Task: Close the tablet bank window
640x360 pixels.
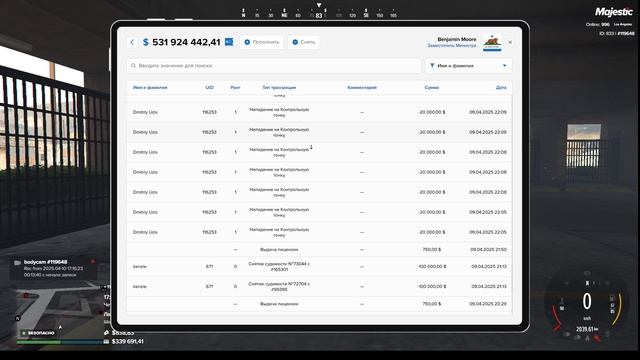Action: [510, 42]
